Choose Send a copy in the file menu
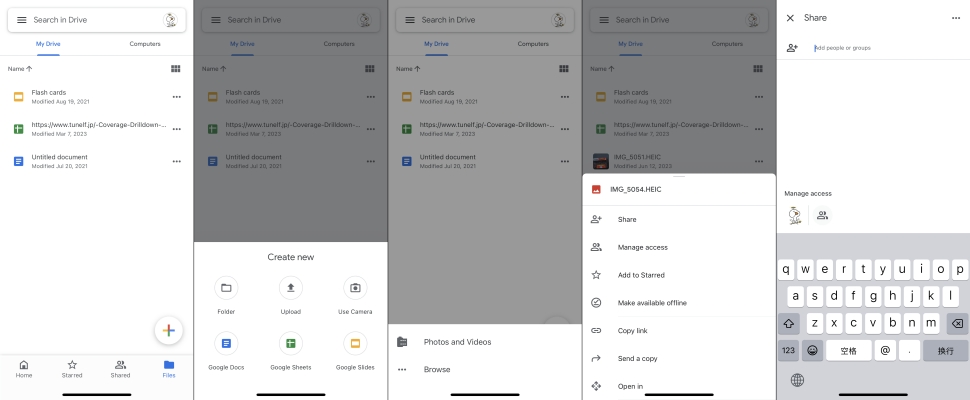 pyautogui.click(x=679, y=359)
